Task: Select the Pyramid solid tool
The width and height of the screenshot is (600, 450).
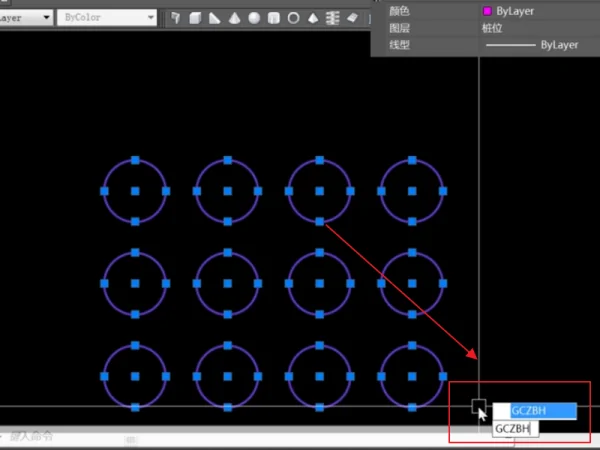Action: (313, 18)
